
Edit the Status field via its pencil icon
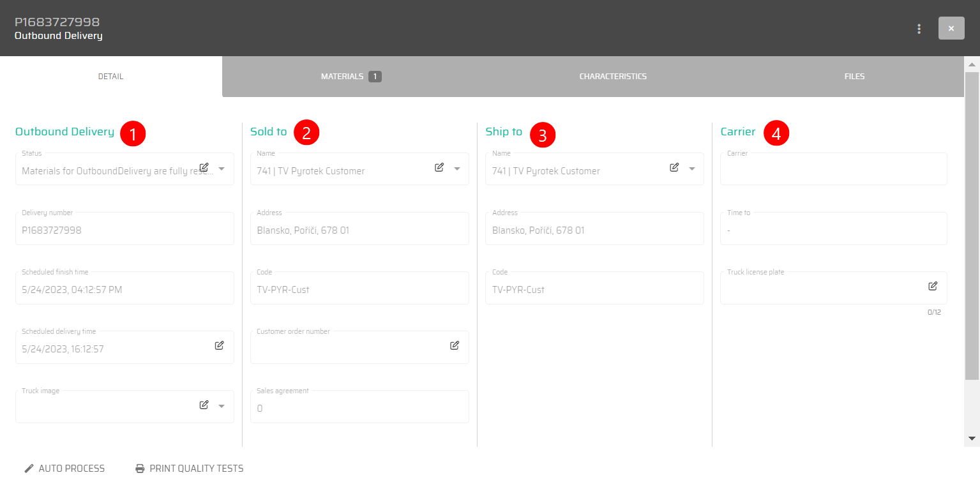point(204,166)
